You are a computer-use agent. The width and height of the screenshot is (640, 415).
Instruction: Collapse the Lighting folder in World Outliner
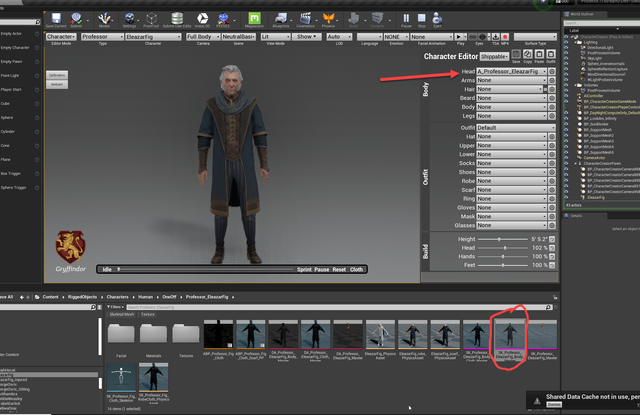tap(576, 42)
